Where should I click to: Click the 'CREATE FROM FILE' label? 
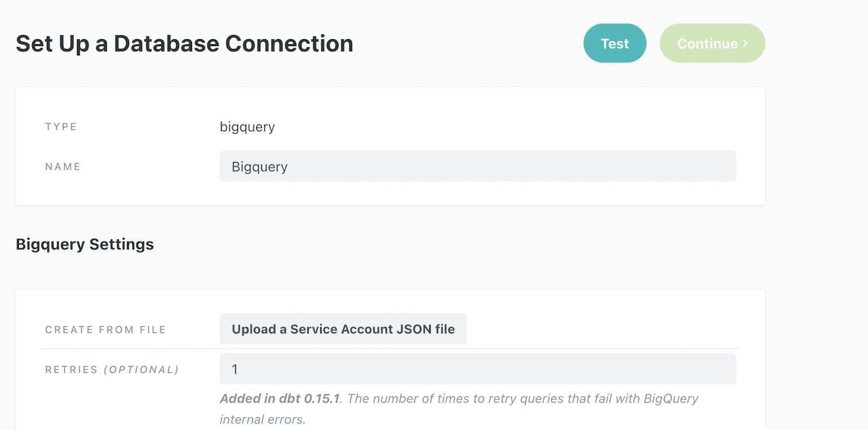[x=105, y=330]
